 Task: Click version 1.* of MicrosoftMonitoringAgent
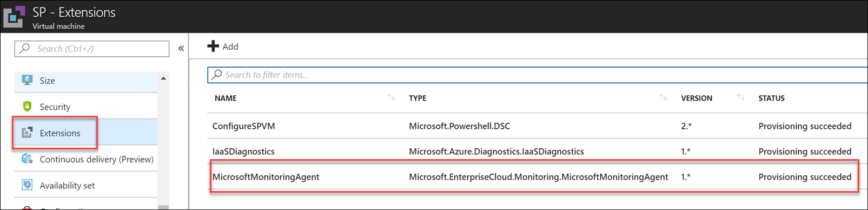pos(686,176)
